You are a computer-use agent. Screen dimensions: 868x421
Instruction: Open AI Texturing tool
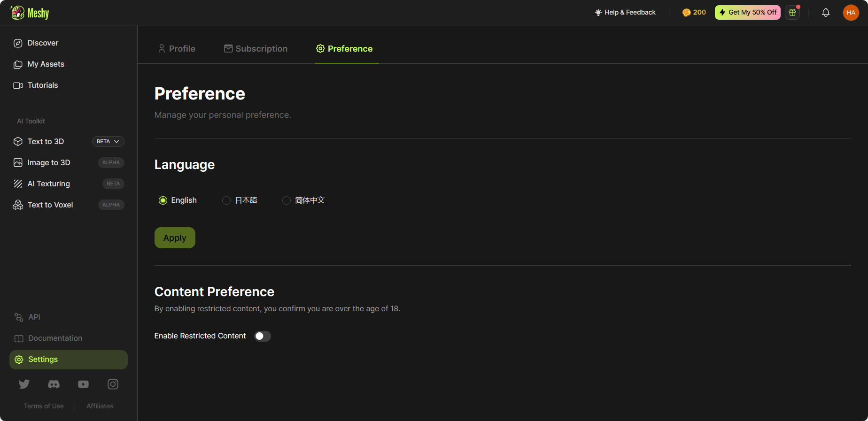(x=48, y=184)
